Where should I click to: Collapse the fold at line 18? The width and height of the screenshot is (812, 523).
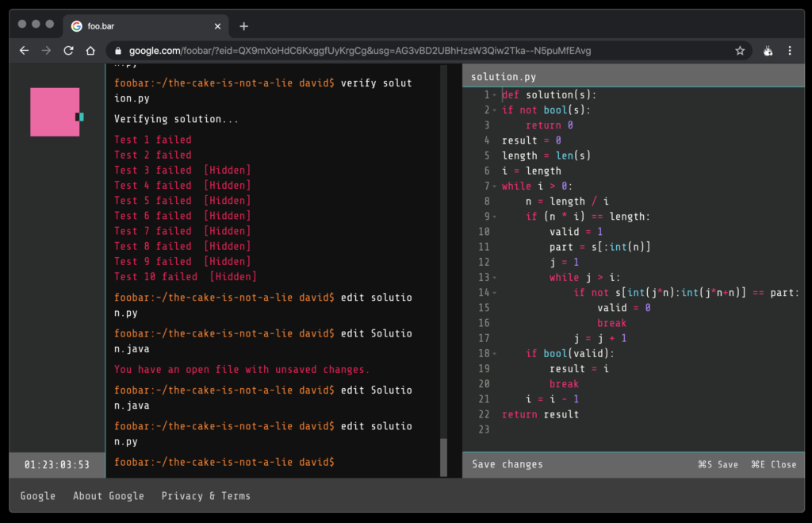(x=495, y=353)
